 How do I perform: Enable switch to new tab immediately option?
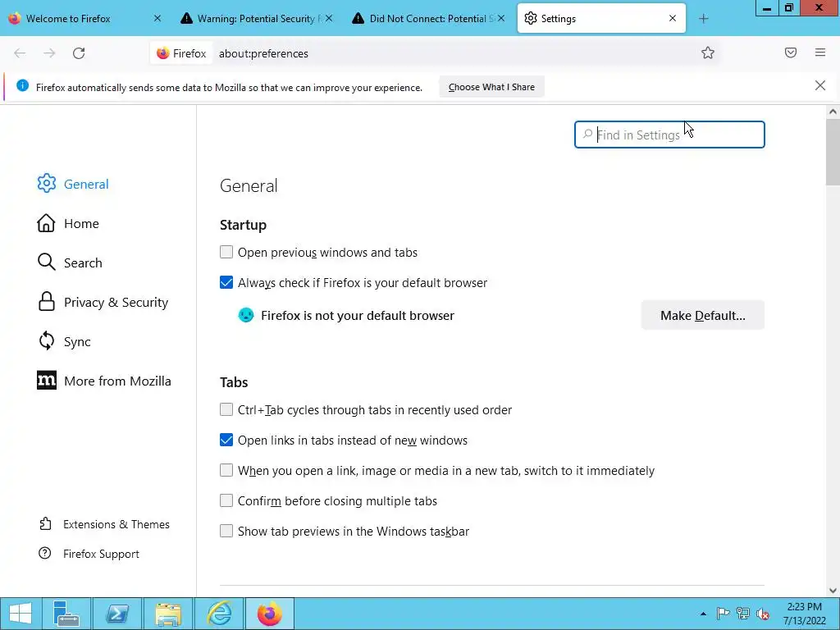point(226,470)
